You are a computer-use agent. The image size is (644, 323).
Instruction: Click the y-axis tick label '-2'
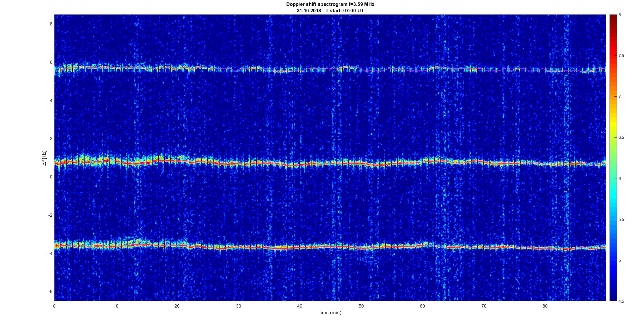point(50,215)
